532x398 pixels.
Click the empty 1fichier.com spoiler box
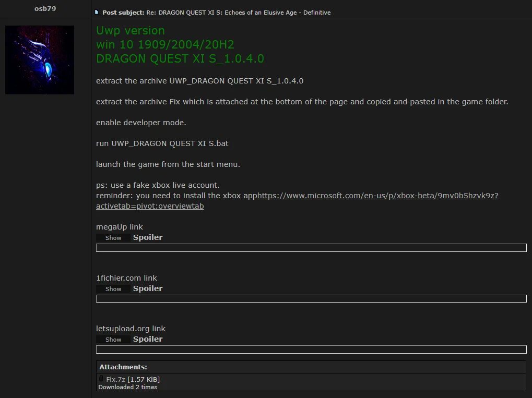tap(311, 299)
